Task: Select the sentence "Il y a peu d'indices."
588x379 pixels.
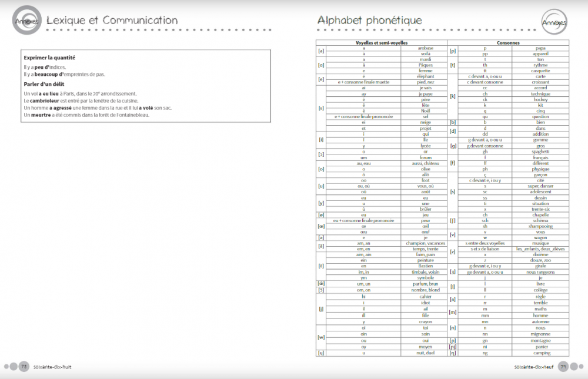Action: coord(45,68)
